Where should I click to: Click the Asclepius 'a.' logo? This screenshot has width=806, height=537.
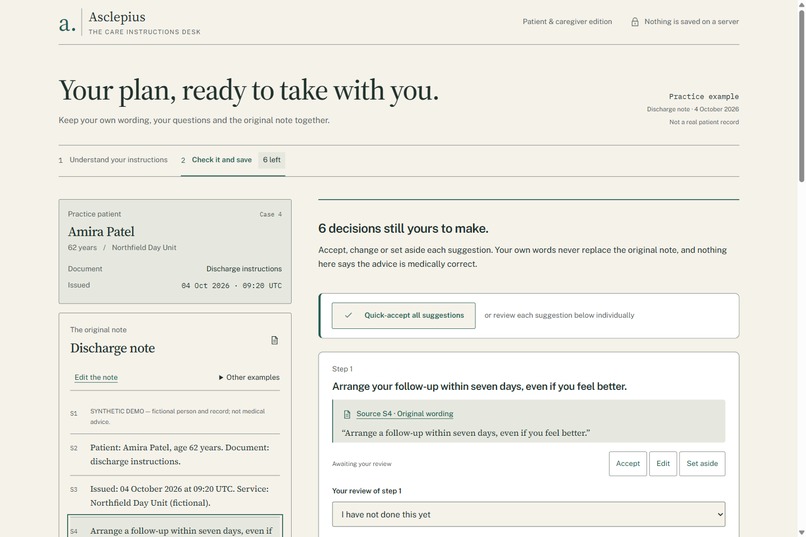[x=67, y=24]
